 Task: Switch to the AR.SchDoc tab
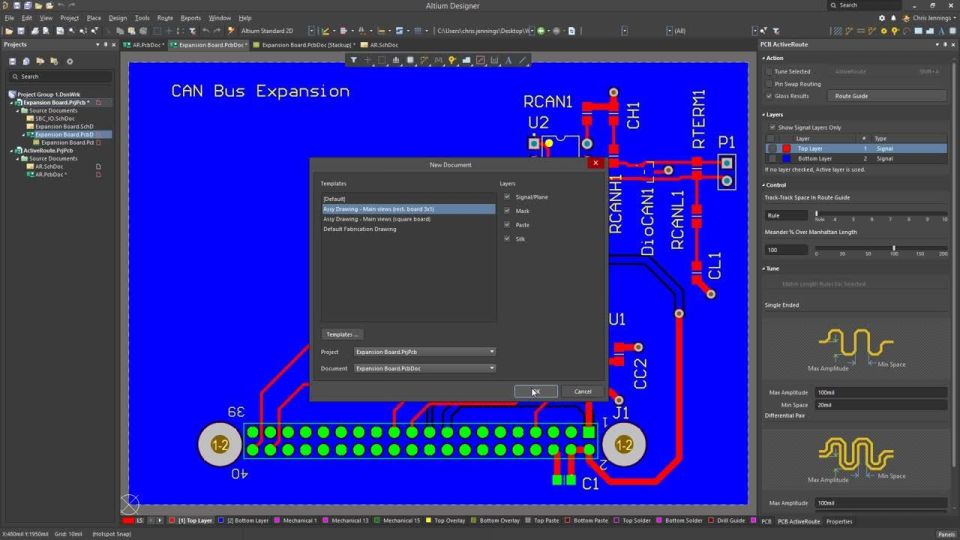pos(380,45)
